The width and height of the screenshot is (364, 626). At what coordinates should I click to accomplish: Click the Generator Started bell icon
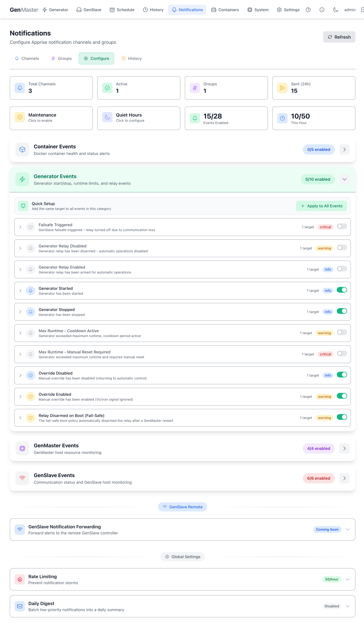tap(30, 291)
